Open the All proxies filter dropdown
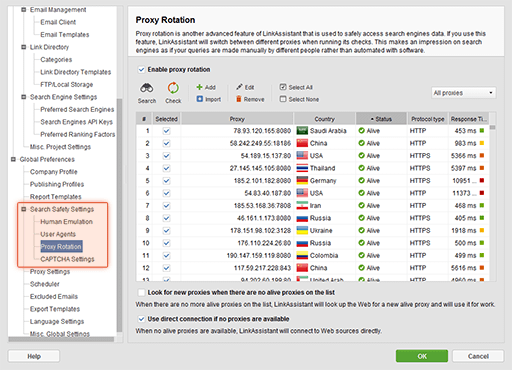The width and height of the screenshot is (512, 370). pyautogui.click(x=464, y=93)
